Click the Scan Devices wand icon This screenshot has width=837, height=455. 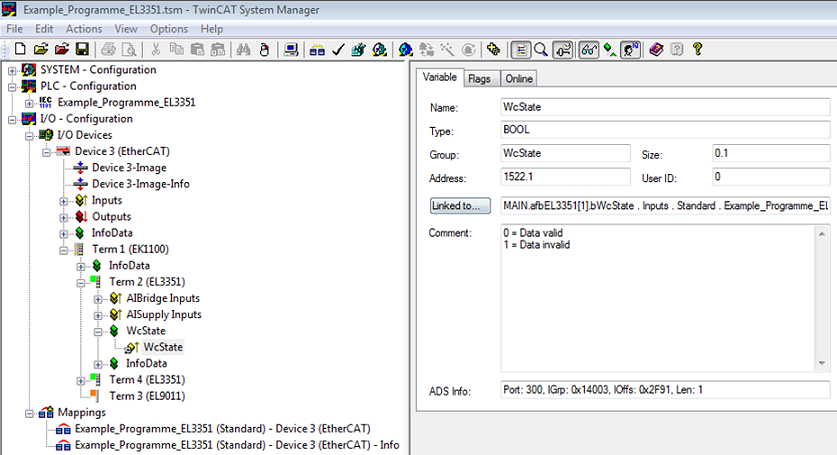(447, 50)
